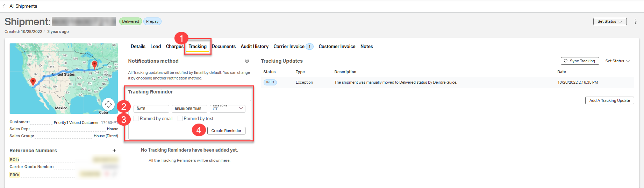Viewport: 644px width, 188px height.
Task: Open Set Status dropdown beside Sync Tracking
Action: pos(617,61)
